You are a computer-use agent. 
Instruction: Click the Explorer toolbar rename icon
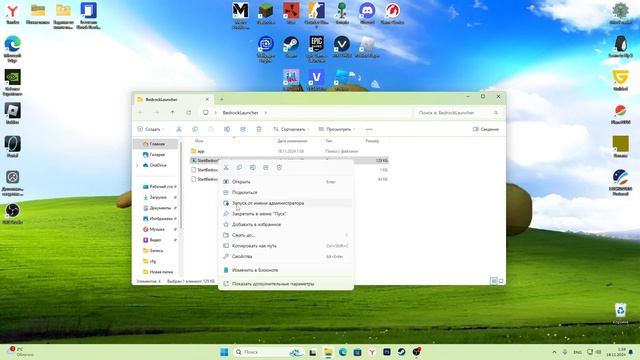point(227,129)
